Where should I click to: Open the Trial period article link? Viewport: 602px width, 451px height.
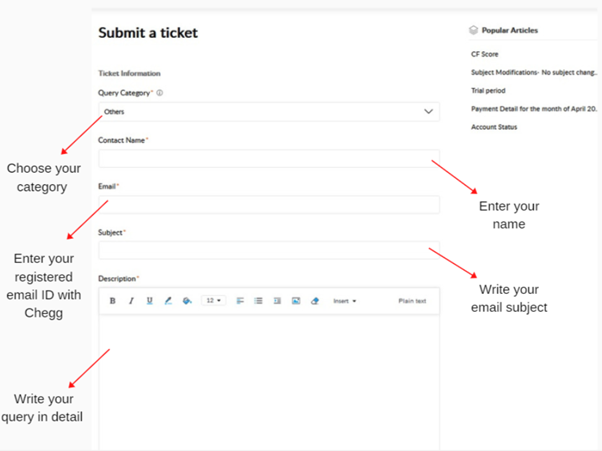488,91
